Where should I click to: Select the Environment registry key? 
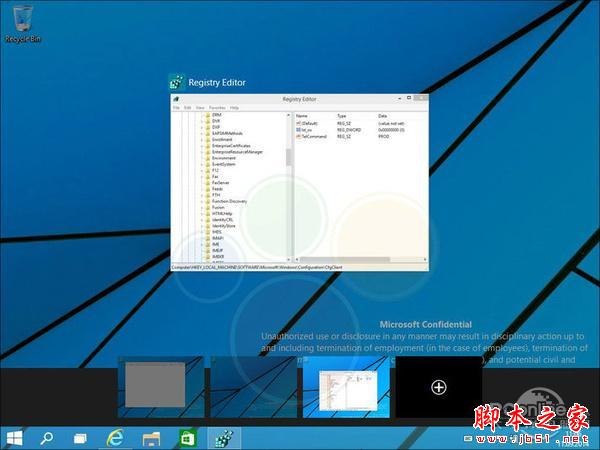tap(224, 158)
